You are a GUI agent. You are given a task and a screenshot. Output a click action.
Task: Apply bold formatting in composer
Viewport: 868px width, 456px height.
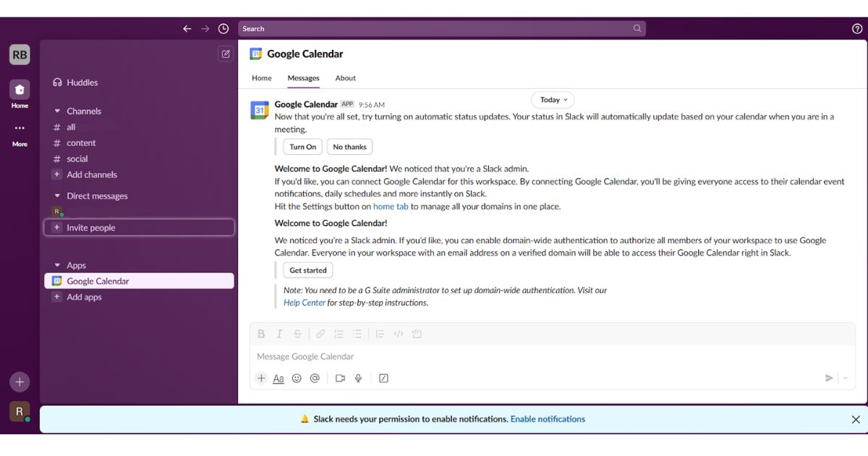[x=261, y=334]
